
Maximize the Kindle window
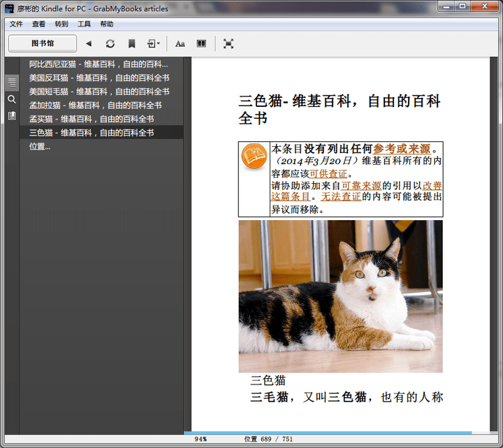click(462, 6)
